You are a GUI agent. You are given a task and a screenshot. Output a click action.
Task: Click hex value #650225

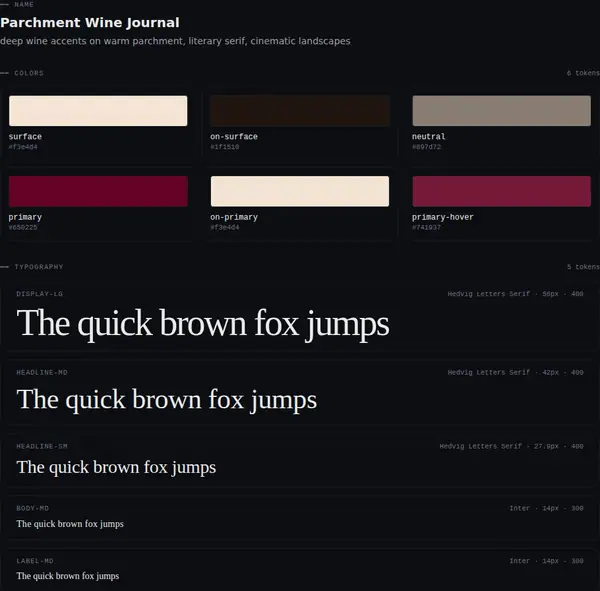pyautogui.click(x=23, y=227)
